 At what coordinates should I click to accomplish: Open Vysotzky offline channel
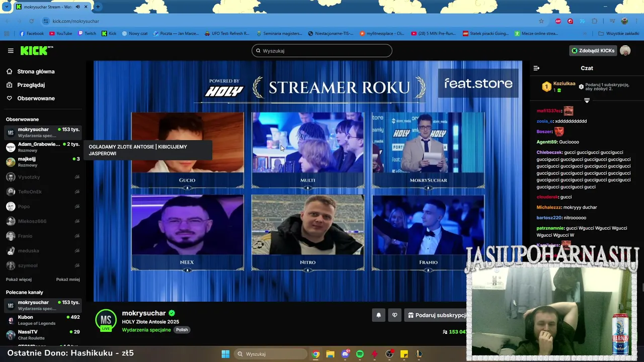43,177
